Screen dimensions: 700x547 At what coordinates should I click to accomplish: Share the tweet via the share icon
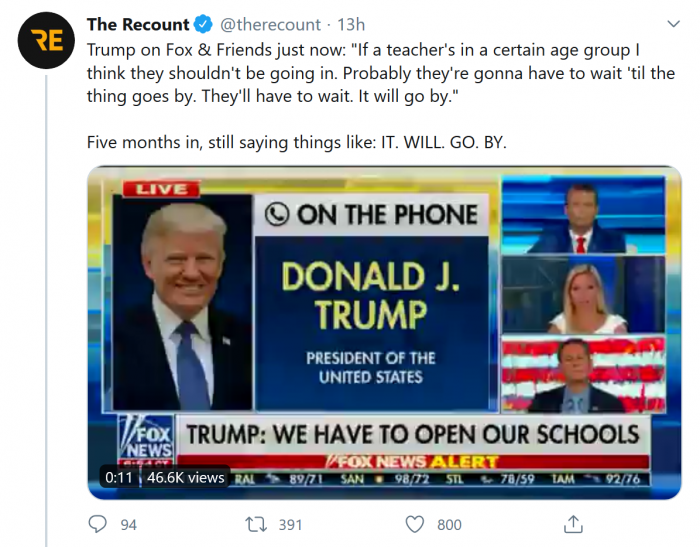[x=573, y=524]
